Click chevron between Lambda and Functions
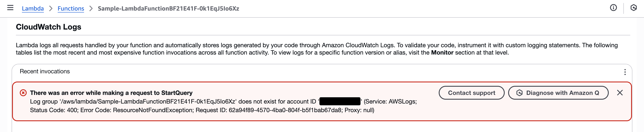Screen dimensions: 644x132 [x=51, y=9]
